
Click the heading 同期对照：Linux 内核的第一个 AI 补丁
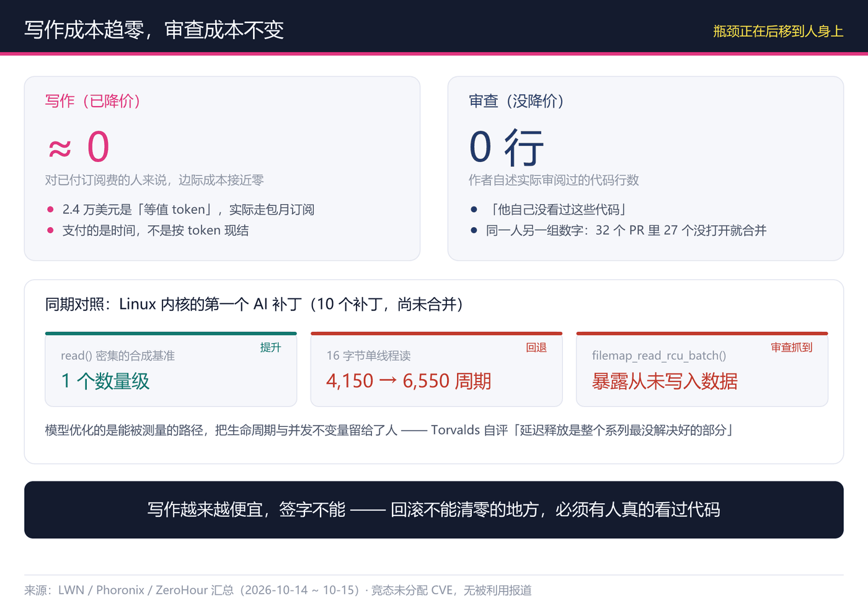click(254, 304)
